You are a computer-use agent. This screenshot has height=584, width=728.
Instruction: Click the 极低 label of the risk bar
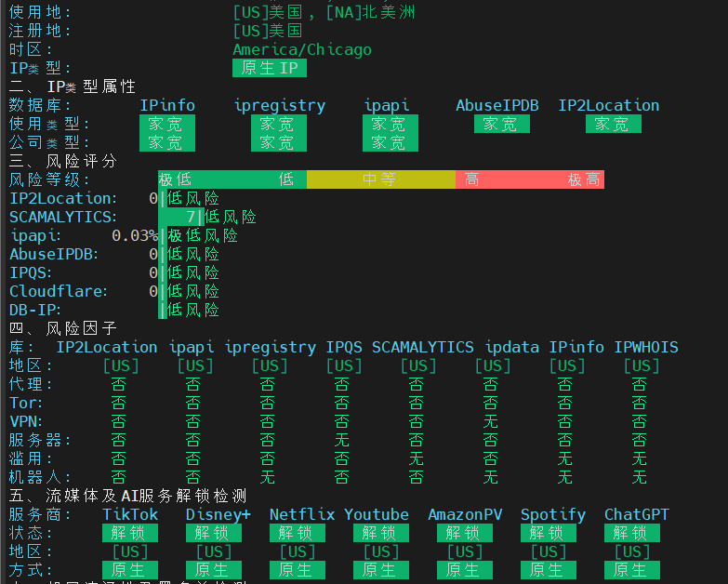click(x=175, y=179)
